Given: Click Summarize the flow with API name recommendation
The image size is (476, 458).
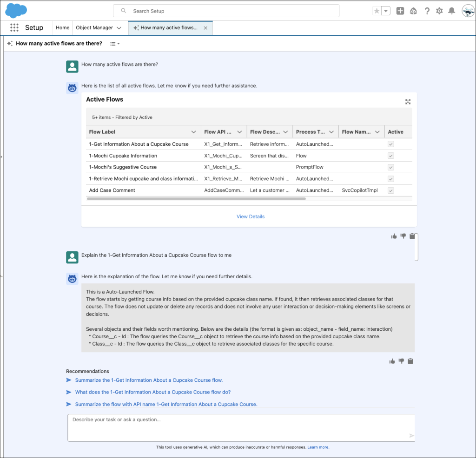Looking at the screenshot, I should point(166,404).
